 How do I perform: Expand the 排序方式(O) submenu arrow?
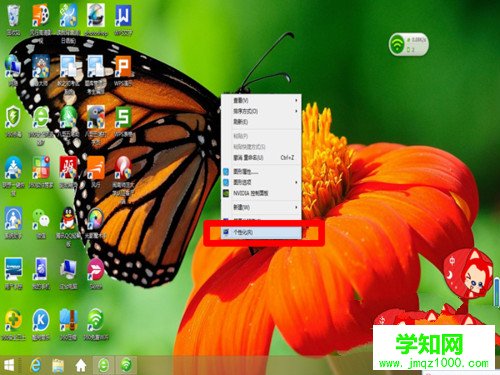click(x=296, y=111)
